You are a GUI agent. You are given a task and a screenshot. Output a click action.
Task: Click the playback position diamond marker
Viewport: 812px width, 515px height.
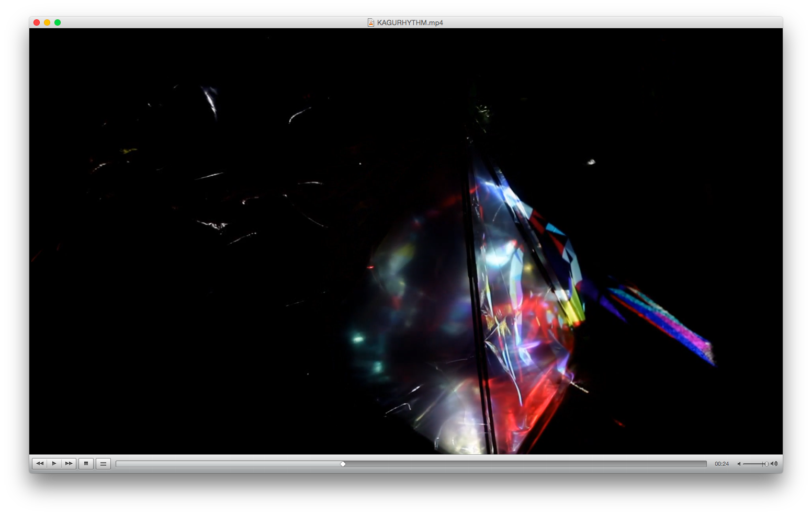(x=343, y=464)
